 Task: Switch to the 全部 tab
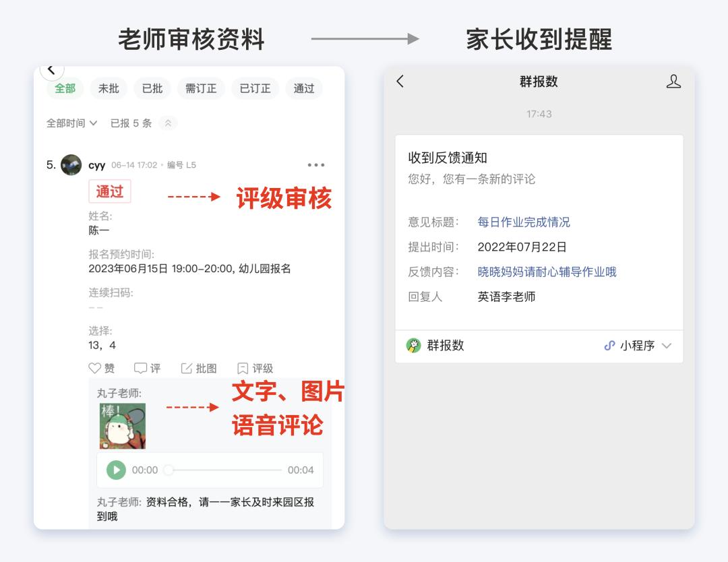(x=64, y=88)
